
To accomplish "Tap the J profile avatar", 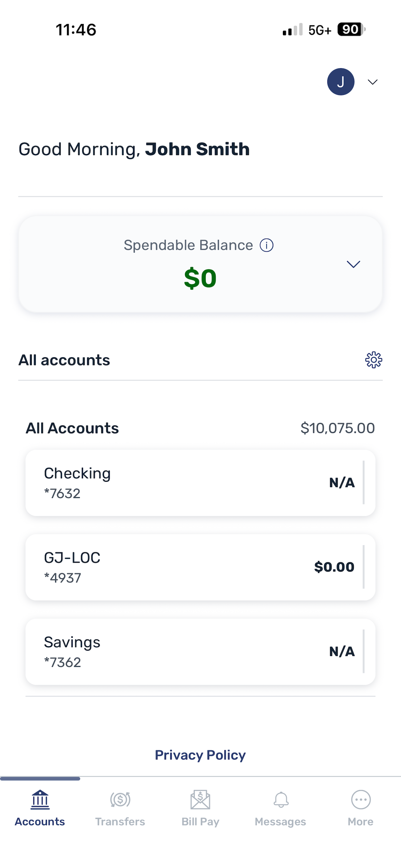I will (341, 82).
